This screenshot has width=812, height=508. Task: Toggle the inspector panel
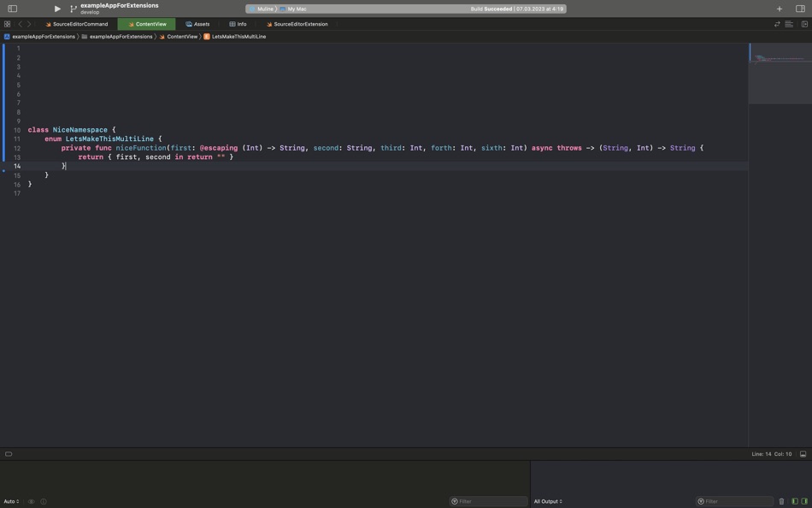coord(800,9)
